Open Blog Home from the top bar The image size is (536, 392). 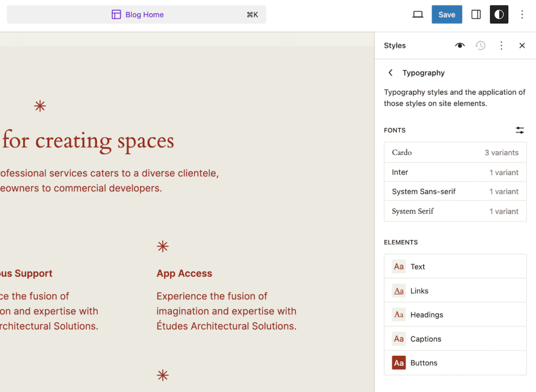(x=137, y=14)
